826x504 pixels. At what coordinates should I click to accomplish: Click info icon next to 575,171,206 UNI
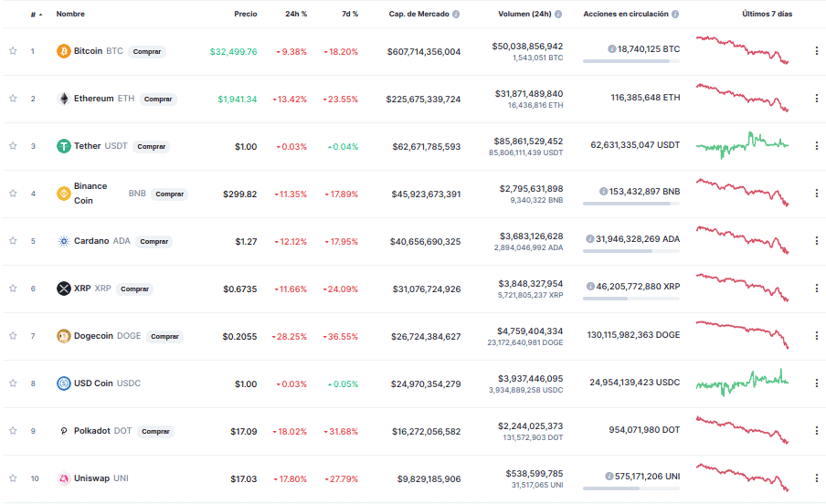609,476
